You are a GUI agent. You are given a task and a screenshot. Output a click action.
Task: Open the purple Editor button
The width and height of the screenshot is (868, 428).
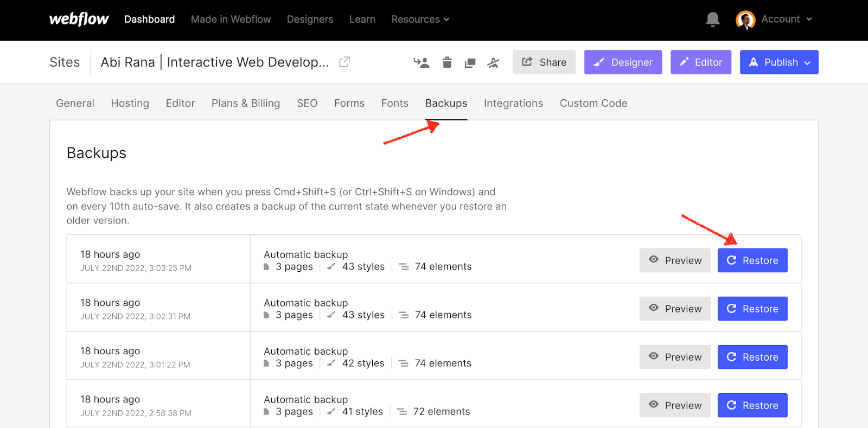[701, 62]
